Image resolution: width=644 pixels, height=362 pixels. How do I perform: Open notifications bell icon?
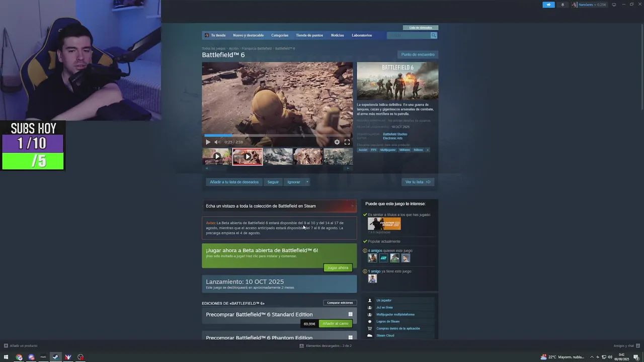tap(562, 5)
